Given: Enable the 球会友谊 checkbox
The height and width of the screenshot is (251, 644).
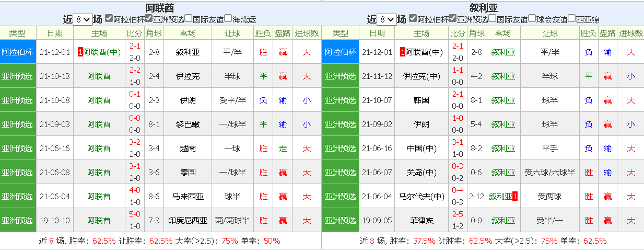Looking at the screenshot, I should click(x=532, y=18).
